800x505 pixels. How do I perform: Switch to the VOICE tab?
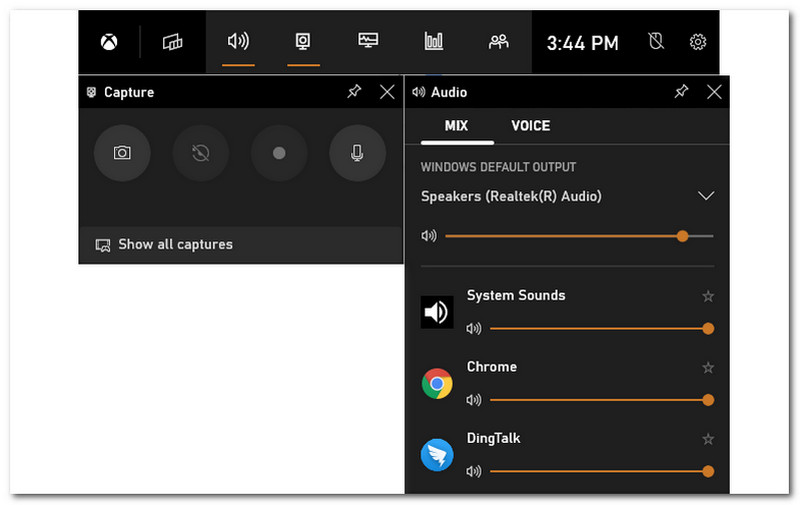tap(531, 126)
